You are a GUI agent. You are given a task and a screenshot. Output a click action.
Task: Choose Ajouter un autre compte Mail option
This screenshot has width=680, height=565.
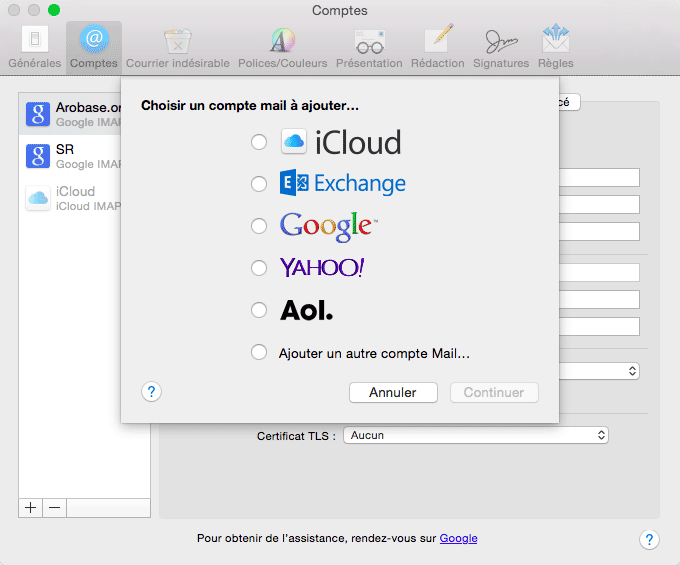[x=259, y=352]
